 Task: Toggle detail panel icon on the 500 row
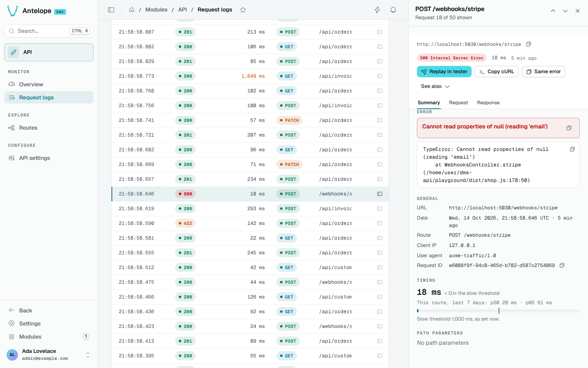(380, 194)
